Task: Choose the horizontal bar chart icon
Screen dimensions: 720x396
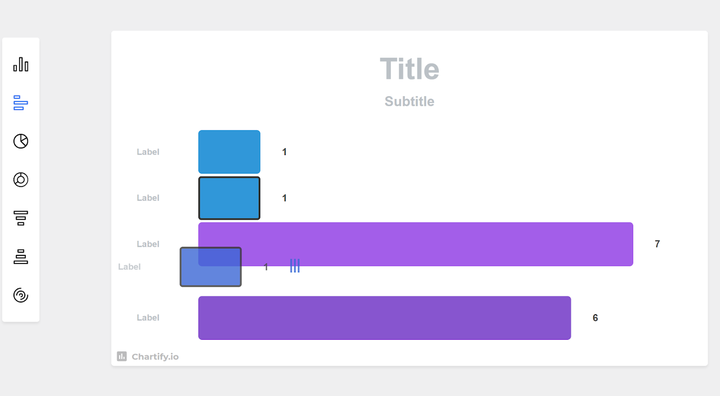Action: [x=21, y=103]
